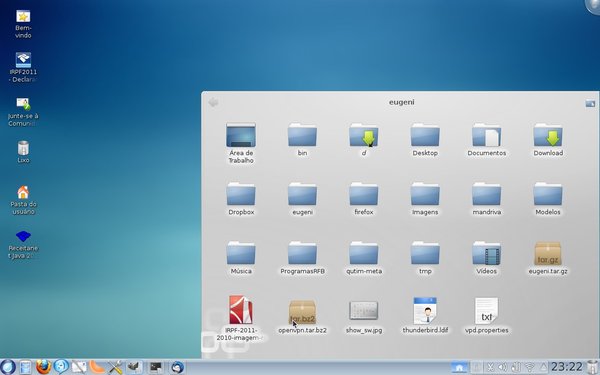Expand hidden tray icons arrow

[543, 367]
